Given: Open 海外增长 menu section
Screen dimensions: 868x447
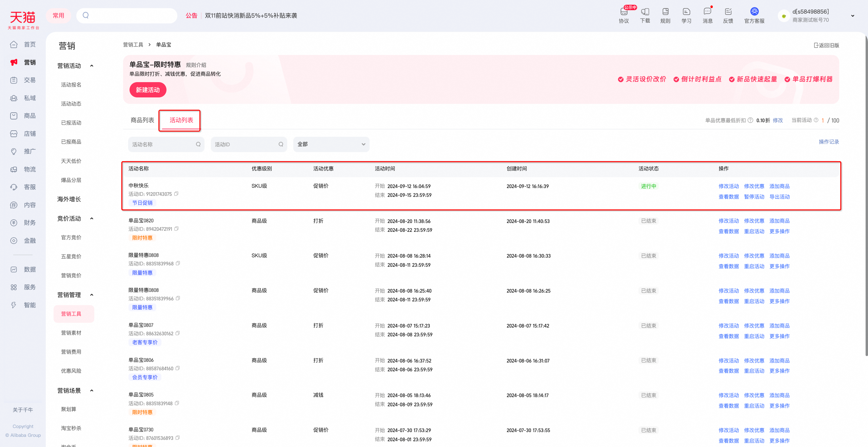Looking at the screenshot, I should (x=69, y=199).
